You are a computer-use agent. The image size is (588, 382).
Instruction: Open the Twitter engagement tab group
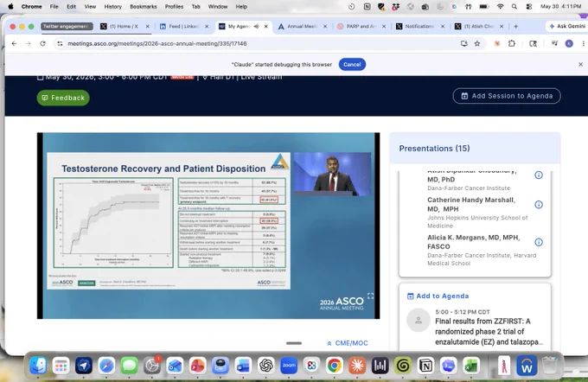pos(67,26)
